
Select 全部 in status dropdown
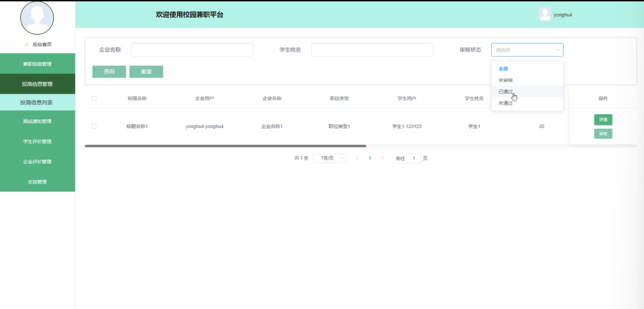tap(527, 69)
